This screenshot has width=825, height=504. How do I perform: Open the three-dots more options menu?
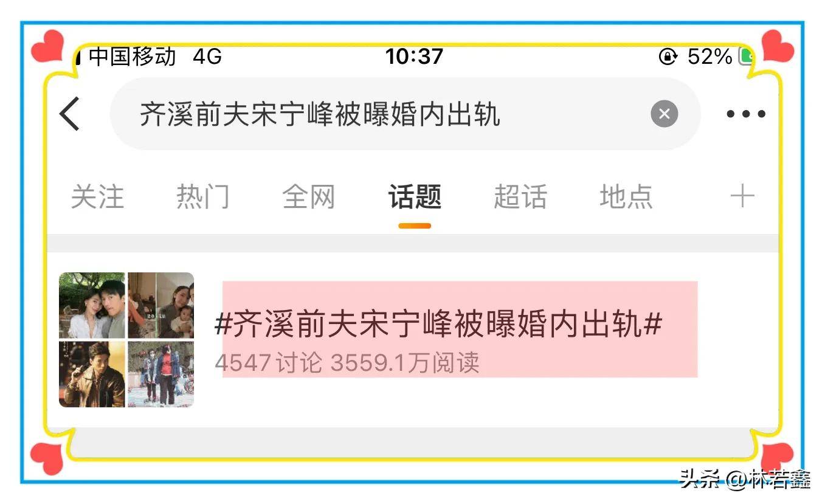pyautogui.click(x=746, y=114)
